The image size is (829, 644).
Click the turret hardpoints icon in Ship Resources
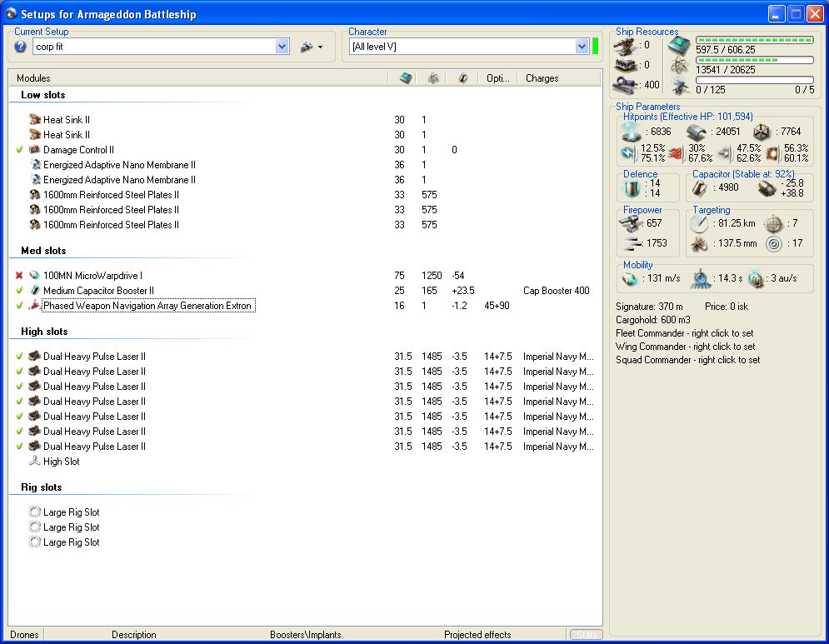click(625, 46)
